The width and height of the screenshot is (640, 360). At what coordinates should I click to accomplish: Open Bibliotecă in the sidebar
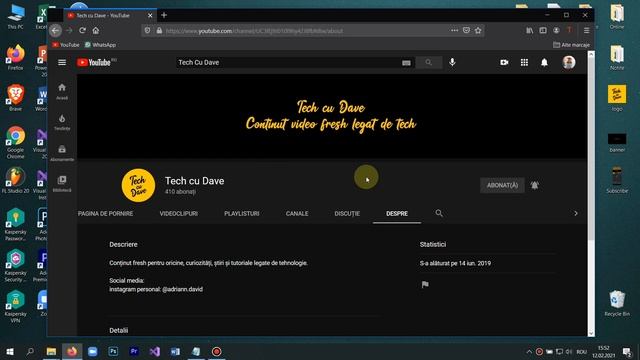coord(62,184)
